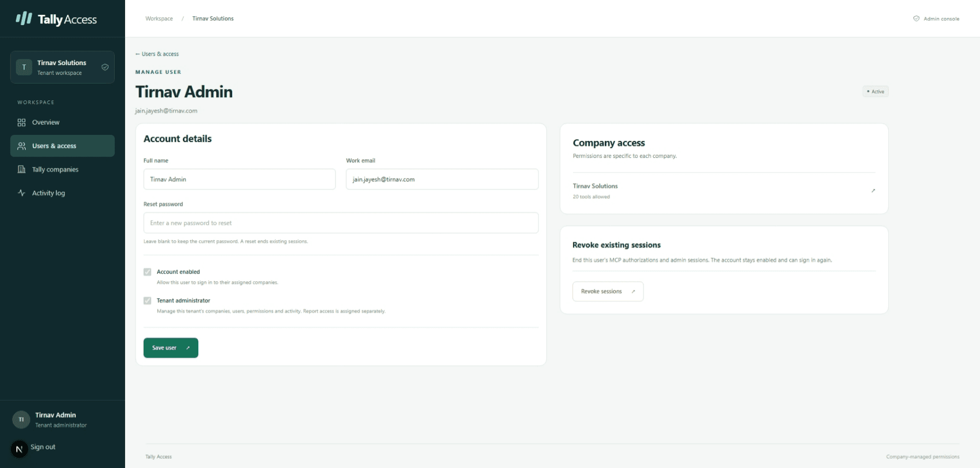980x468 pixels.
Task: Go to Tally companies in the sidebar
Action: pyautogui.click(x=62, y=169)
